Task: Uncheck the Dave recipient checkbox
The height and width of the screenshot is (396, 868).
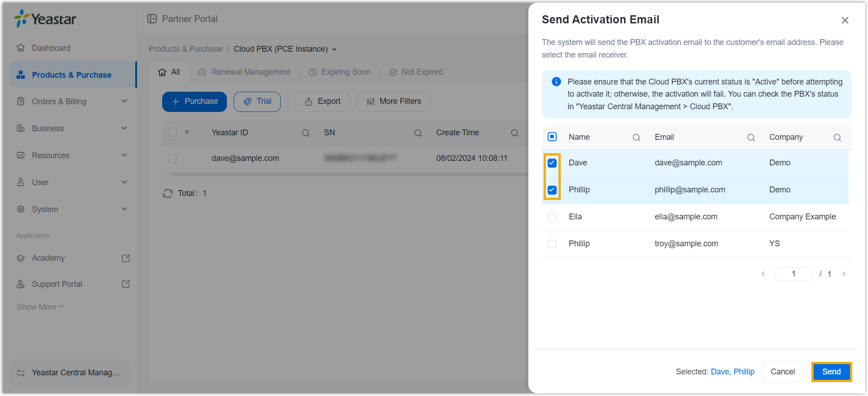Action: pos(552,163)
